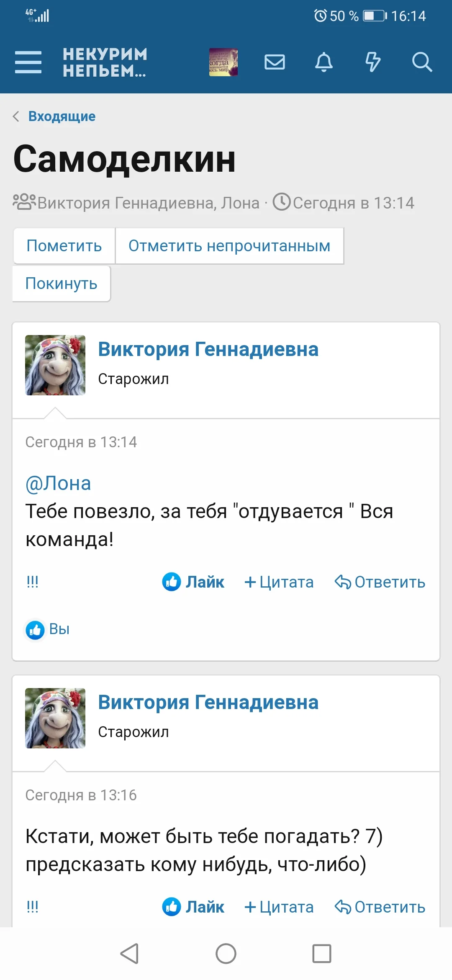452x980 pixels.
Task: Click the Пометить button
Action: point(63,246)
